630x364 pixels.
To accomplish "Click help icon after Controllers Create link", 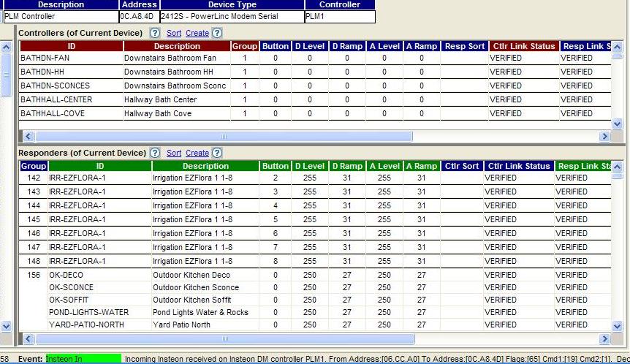I will 217,33.
